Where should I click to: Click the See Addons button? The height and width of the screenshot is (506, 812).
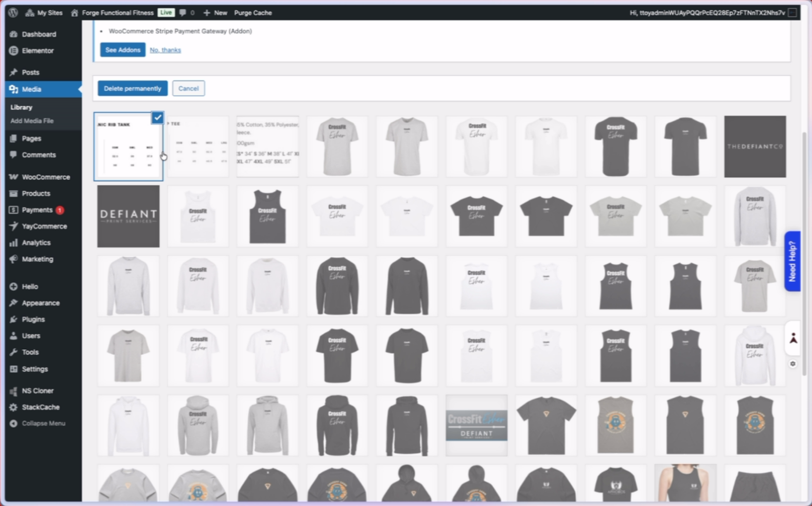click(x=123, y=50)
